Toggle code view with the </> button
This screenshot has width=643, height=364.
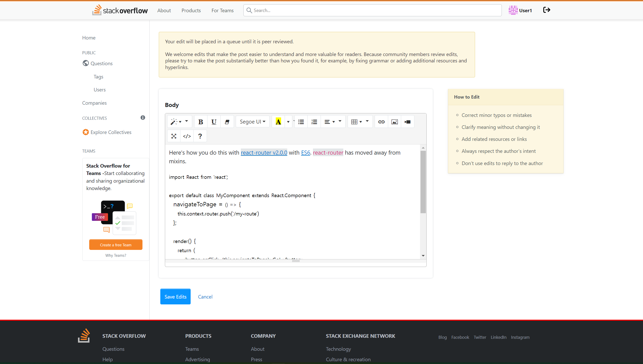coord(187,136)
